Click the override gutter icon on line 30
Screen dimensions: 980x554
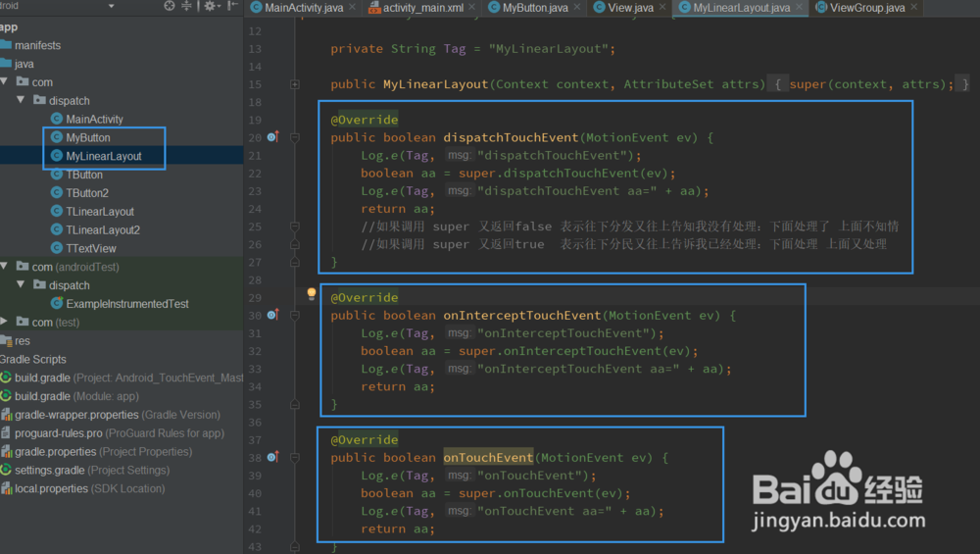point(272,315)
